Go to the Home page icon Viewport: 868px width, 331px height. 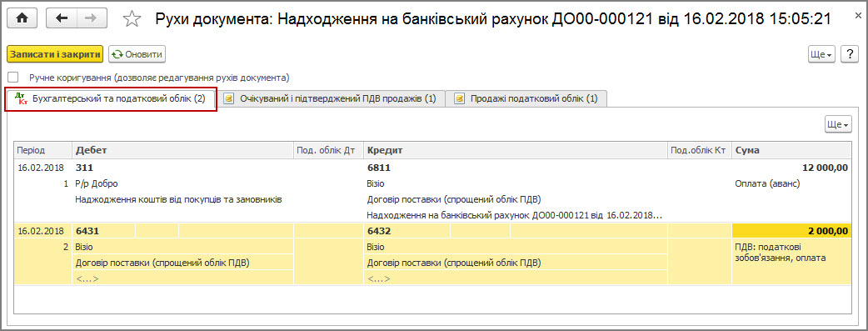pos(22,19)
